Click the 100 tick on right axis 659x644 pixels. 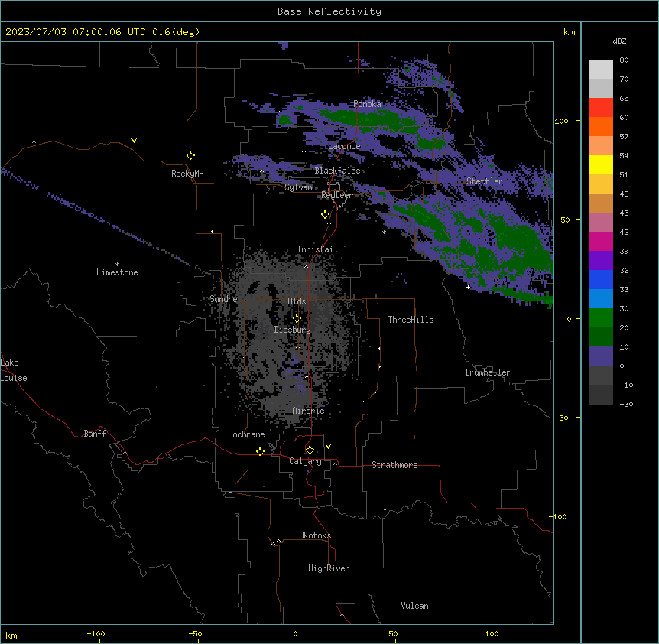[561, 121]
